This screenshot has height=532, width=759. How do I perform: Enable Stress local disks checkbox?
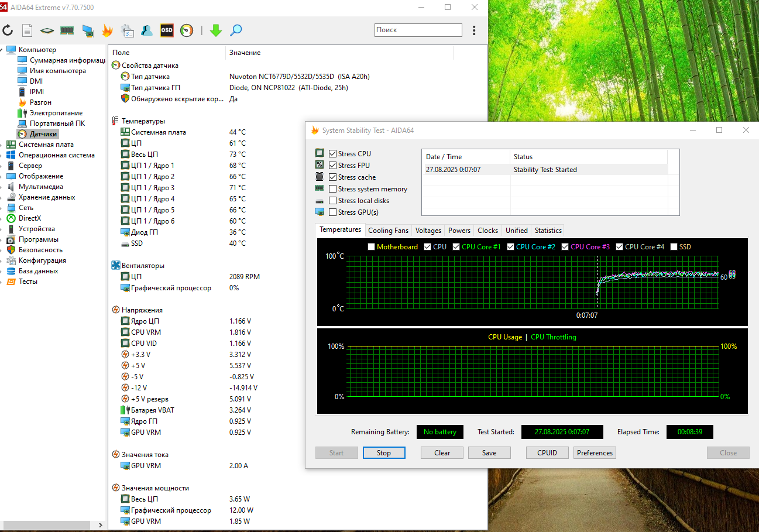pyautogui.click(x=333, y=201)
